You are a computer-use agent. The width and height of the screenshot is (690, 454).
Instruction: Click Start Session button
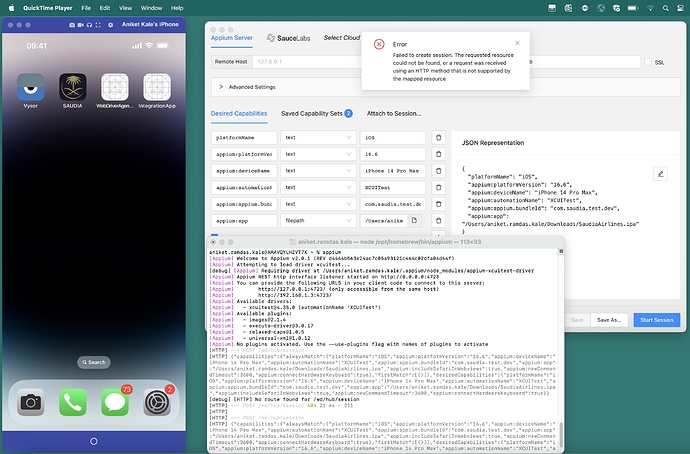tap(657, 320)
